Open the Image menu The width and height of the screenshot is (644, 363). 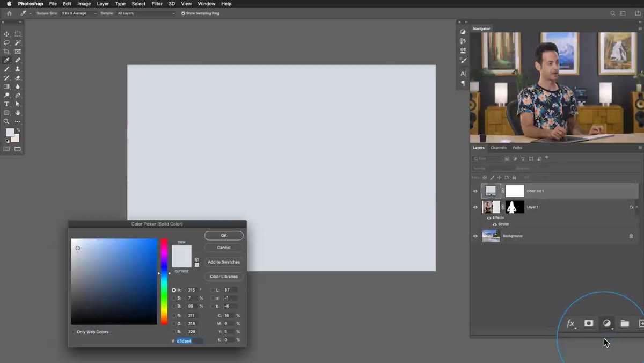tap(84, 4)
